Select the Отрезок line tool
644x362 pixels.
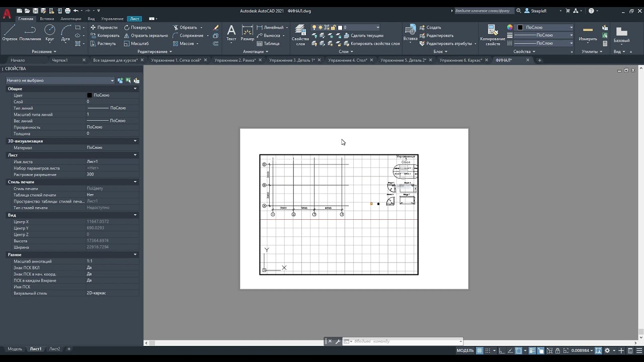tap(10, 33)
